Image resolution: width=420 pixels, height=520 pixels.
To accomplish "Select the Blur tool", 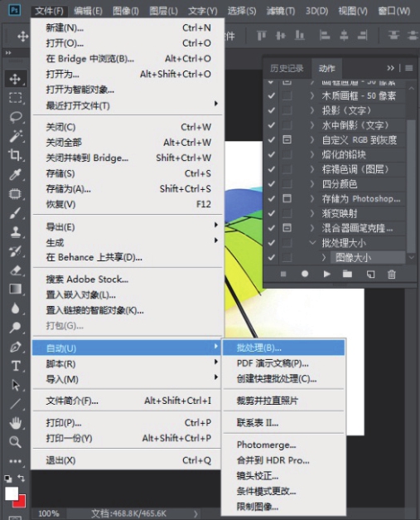I will coord(15,309).
